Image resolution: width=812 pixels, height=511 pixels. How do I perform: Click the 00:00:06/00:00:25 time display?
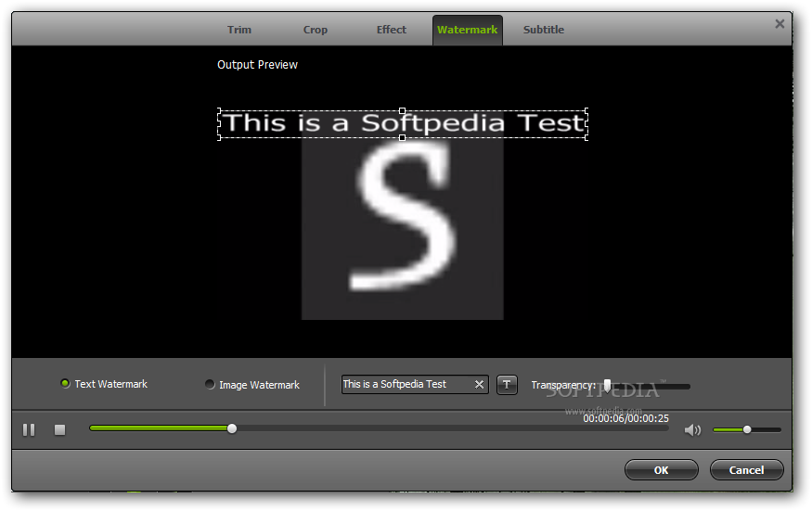[x=626, y=418]
